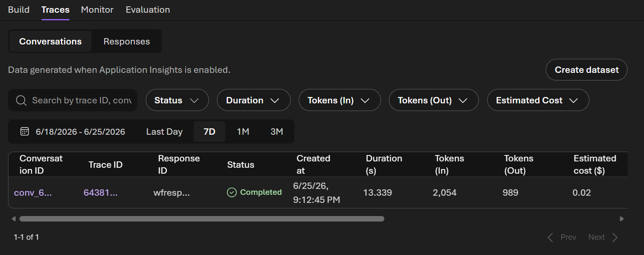Screen dimensions: 644x255
Task: Focus the trace ID search field
Action: tap(72, 100)
